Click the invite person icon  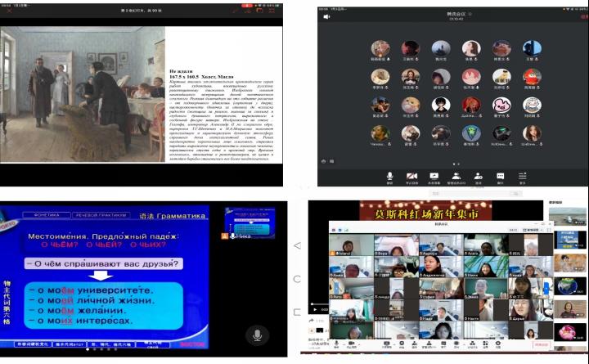pyautogui.click(x=478, y=174)
